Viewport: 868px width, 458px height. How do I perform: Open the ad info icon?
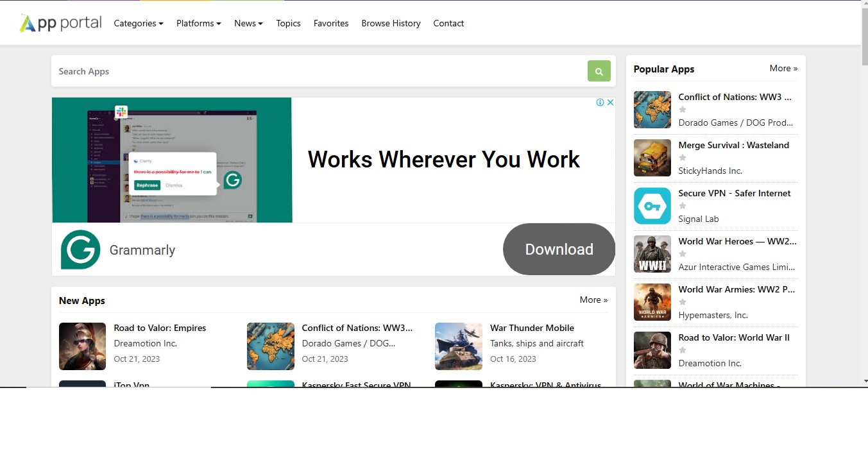600,102
